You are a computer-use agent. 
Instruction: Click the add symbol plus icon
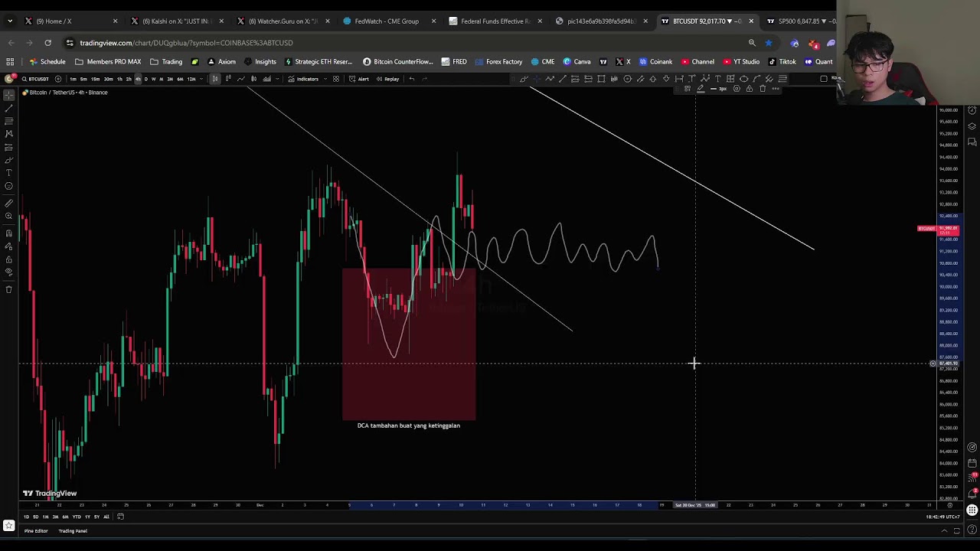point(58,79)
